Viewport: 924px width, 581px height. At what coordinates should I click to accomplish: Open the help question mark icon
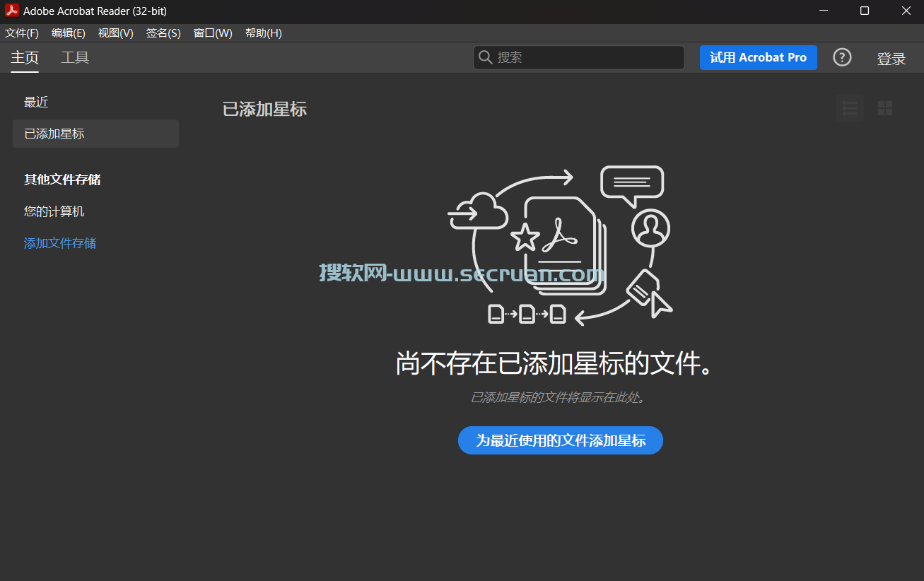coord(842,58)
